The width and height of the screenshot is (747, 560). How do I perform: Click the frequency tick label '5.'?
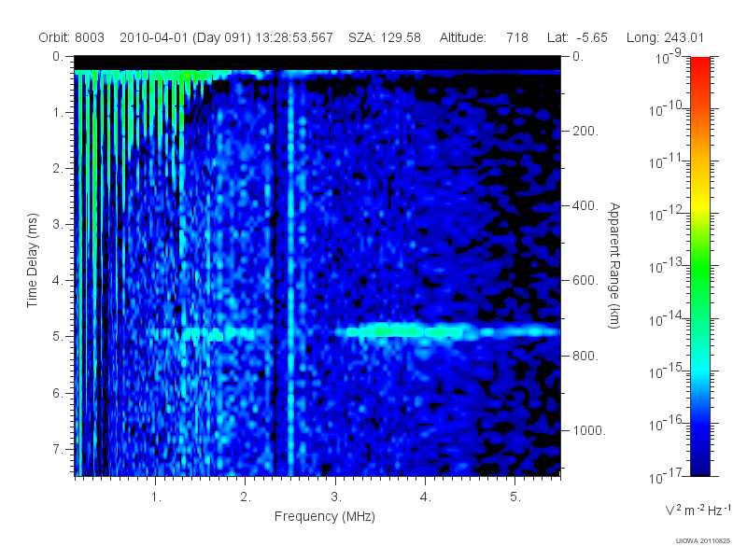pos(515,497)
